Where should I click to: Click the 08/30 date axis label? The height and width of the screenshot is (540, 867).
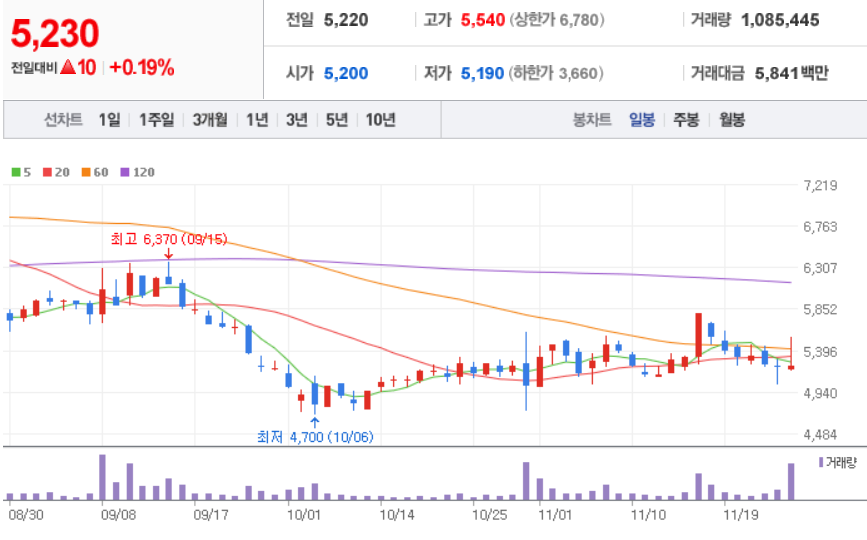26,515
